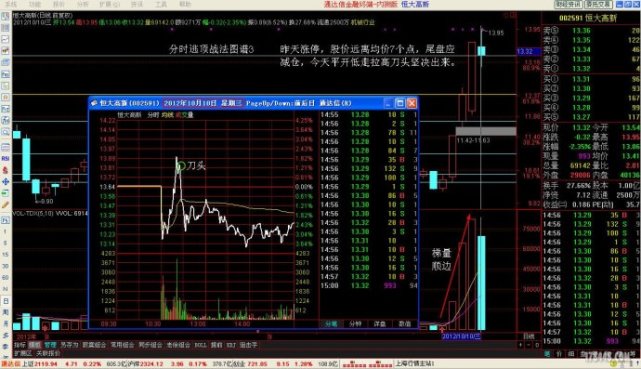Image resolution: width=641 pixels, height=369 pixels.
Task: Select the pencil drawing tool in left sidebar
Action: point(5,205)
